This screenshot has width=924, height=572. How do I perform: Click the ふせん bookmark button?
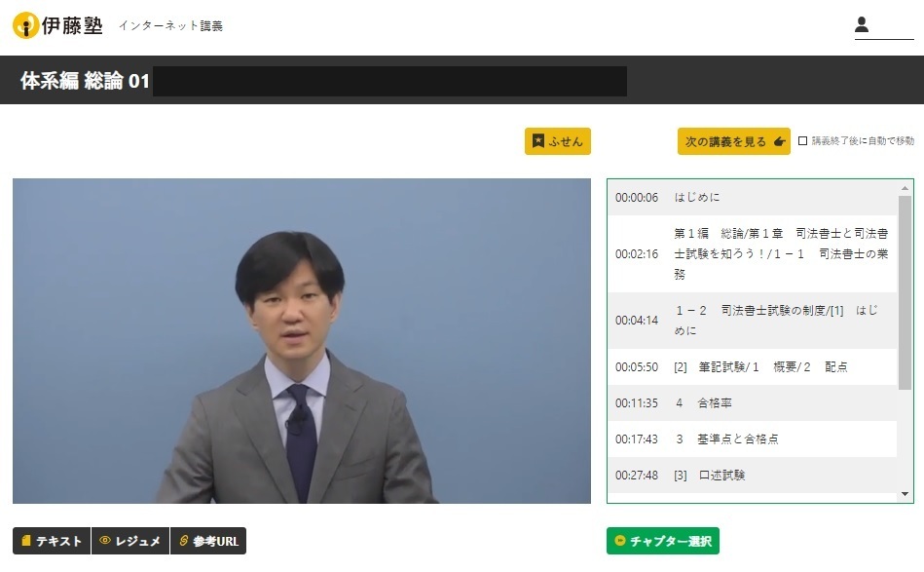(558, 141)
